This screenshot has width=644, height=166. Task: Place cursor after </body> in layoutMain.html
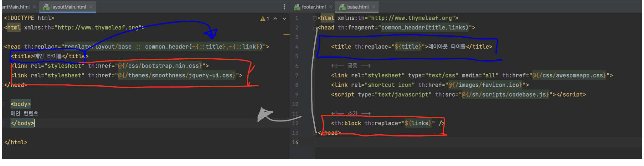pos(34,123)
